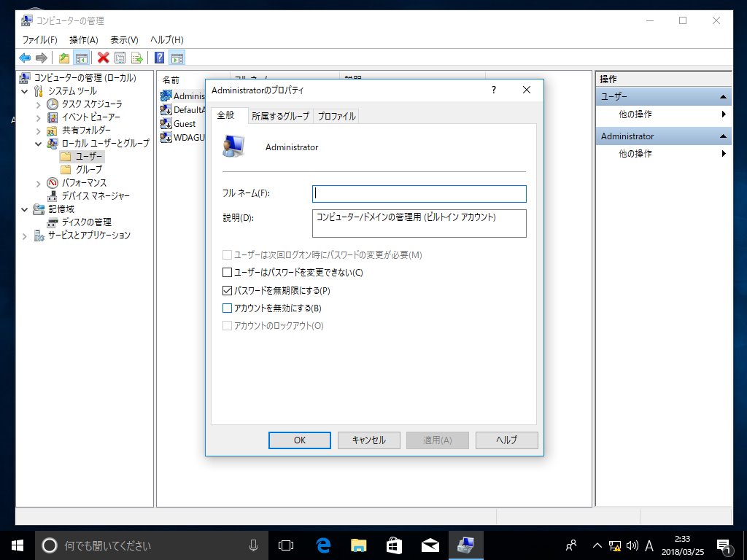
Task: Open the 操作(A) menu
Action: pyautogui.click(x=83, y=39)
